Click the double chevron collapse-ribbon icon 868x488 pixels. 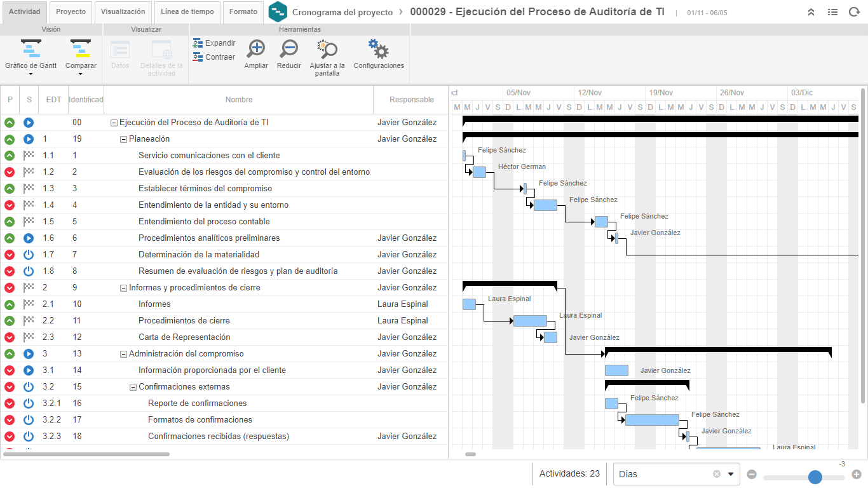coord(811,12)
